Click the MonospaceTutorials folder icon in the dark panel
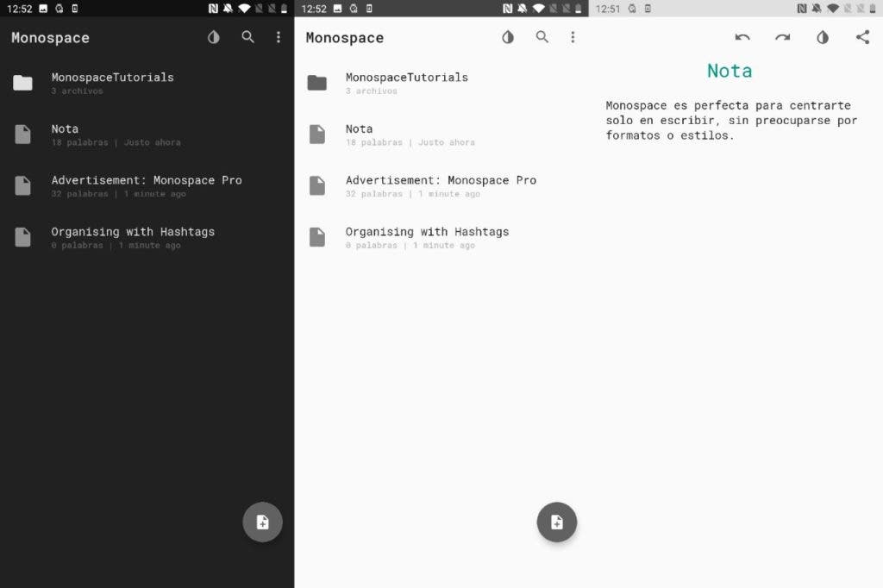The image size is (883, 588). point(22,83)
